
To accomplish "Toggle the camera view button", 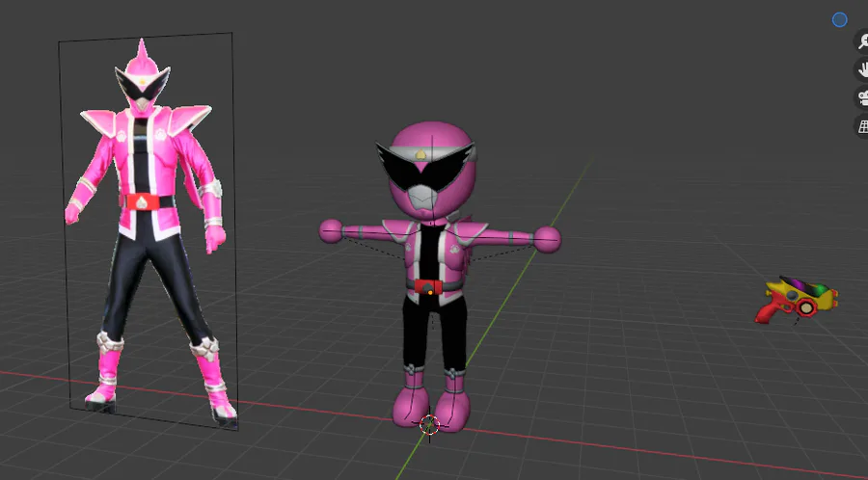I will tap(862, 98).
